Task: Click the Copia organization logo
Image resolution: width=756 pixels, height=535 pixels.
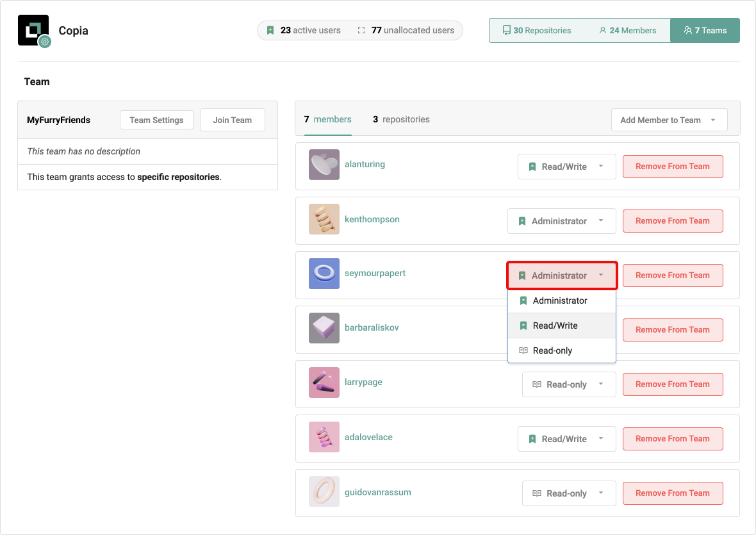Action: (33, 29)
